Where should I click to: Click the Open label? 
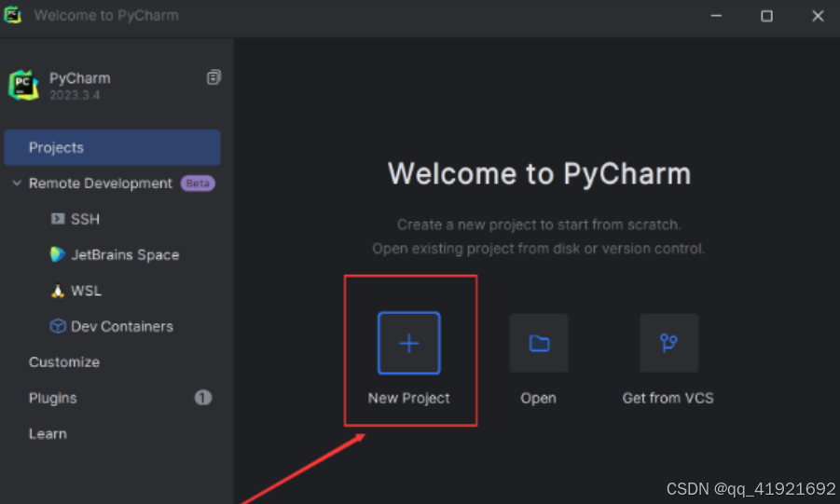tap(538, 399)
